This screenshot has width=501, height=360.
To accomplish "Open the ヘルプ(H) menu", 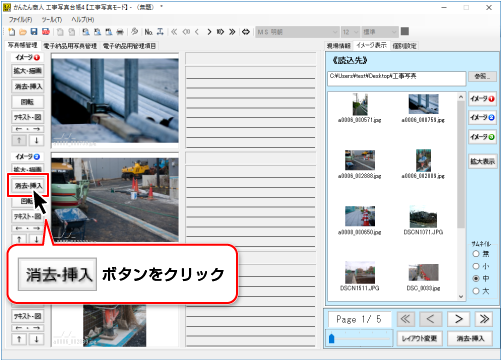I will 83,20.
